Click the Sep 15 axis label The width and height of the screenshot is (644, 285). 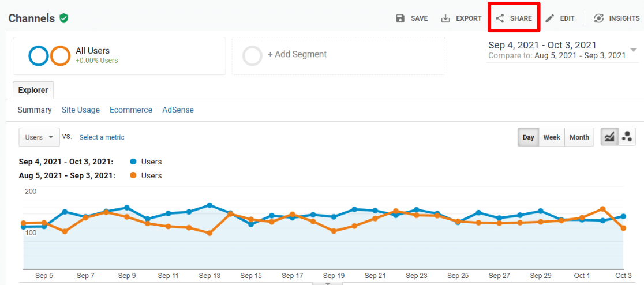(x=251, y=275)
